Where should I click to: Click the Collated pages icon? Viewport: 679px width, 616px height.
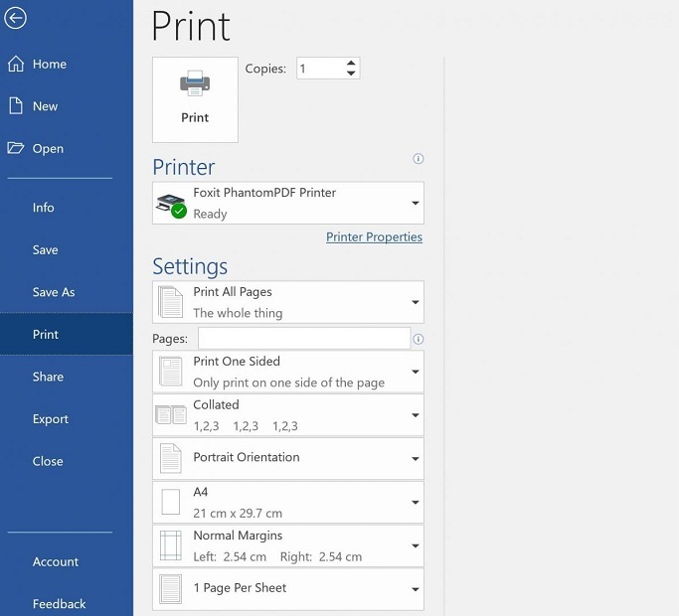tap(171, 414)
